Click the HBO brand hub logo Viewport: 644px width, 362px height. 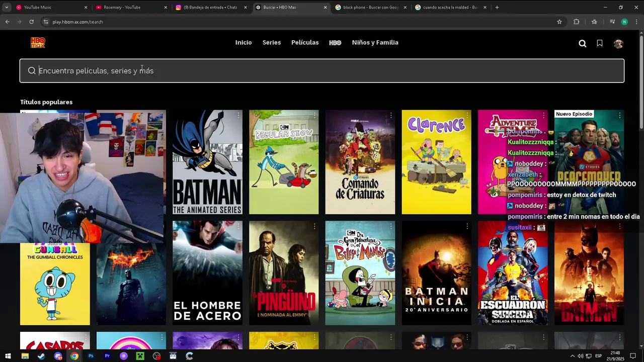click(x=335, y=43)
